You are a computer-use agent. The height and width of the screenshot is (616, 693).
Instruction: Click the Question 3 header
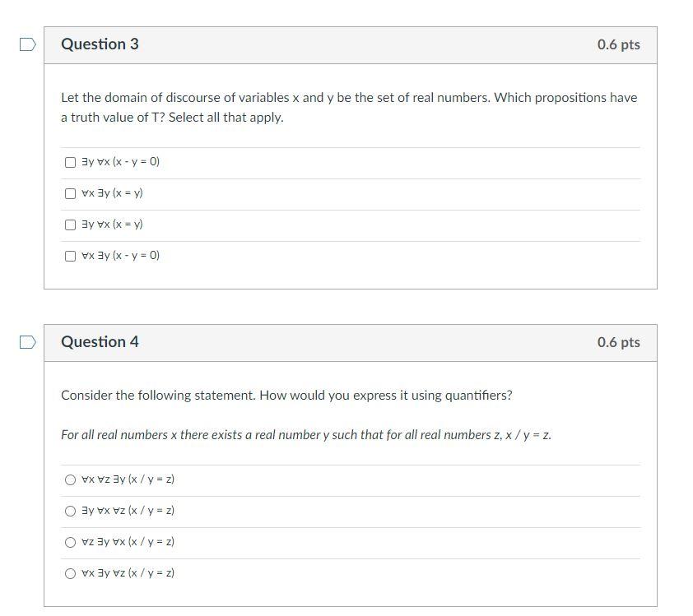point(100,44)
